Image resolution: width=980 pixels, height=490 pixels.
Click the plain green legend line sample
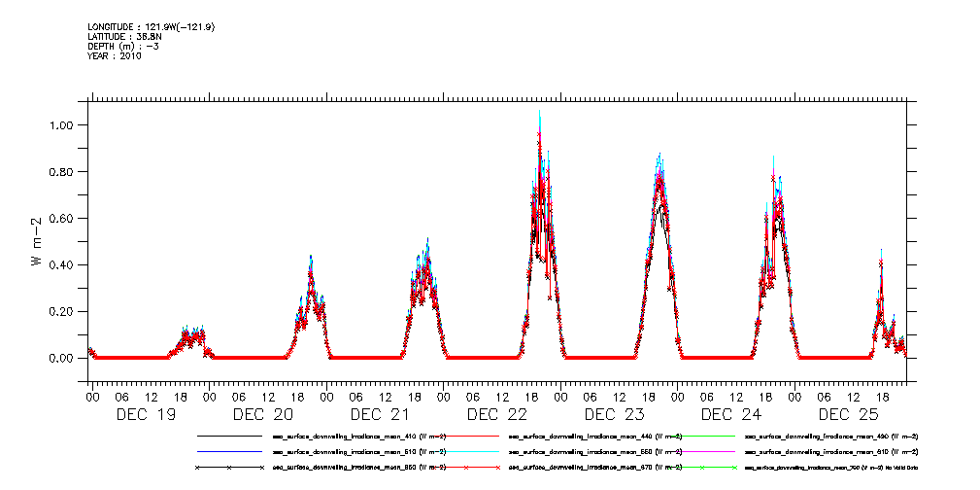pos(704,436)
